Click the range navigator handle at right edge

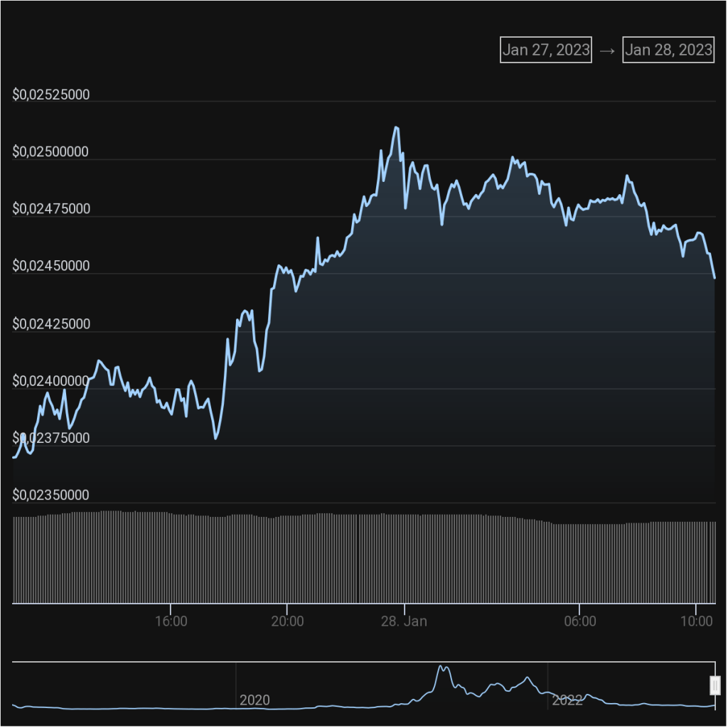(x=715, y=685)
